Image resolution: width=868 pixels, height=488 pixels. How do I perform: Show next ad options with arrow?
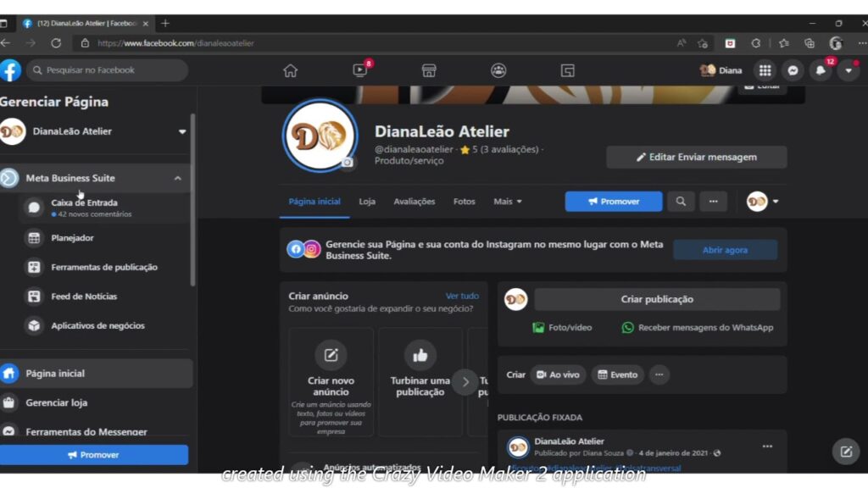tap(465, 382)
